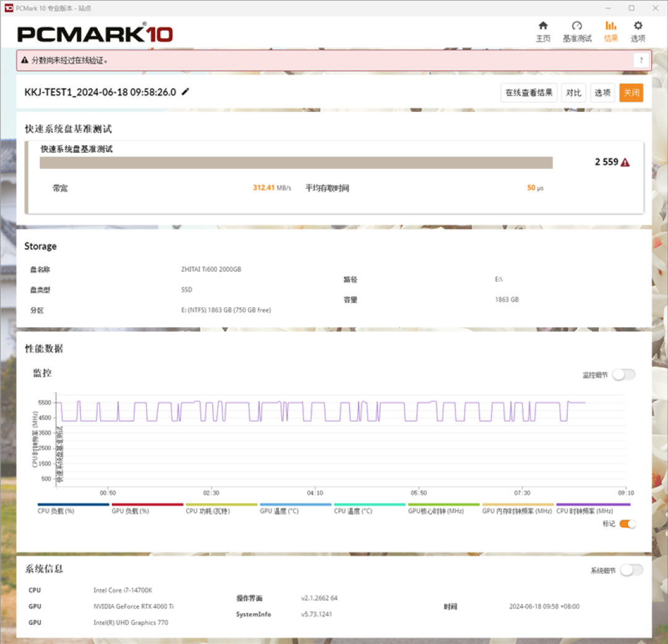668x644 pixels.
Task: Click the 07:30 mark on chart timeline
Action: [x=522, y=493]
